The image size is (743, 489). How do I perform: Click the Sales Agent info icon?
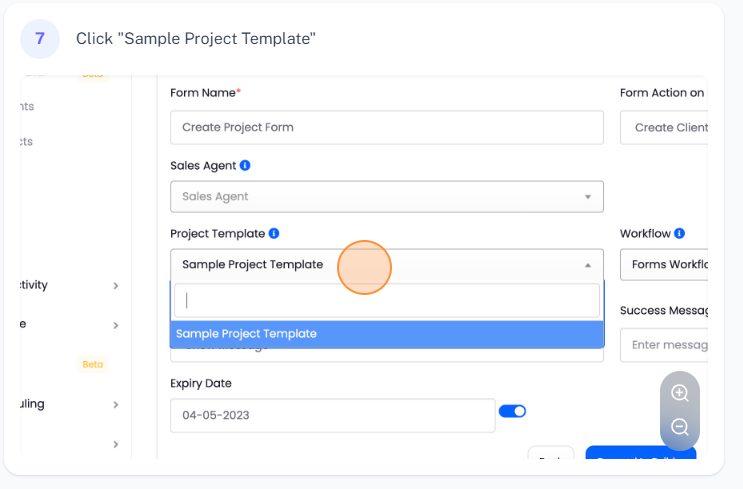point(245,165)
